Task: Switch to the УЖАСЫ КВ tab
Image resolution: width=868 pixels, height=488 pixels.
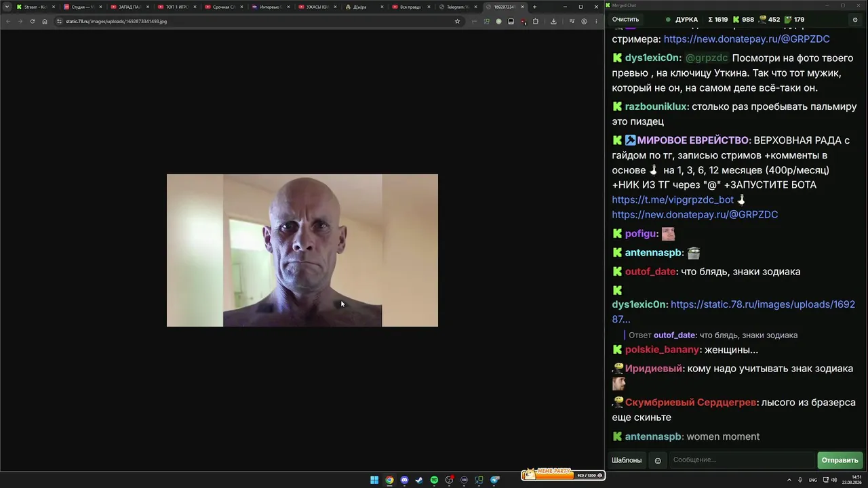Action: click(317, 7)
